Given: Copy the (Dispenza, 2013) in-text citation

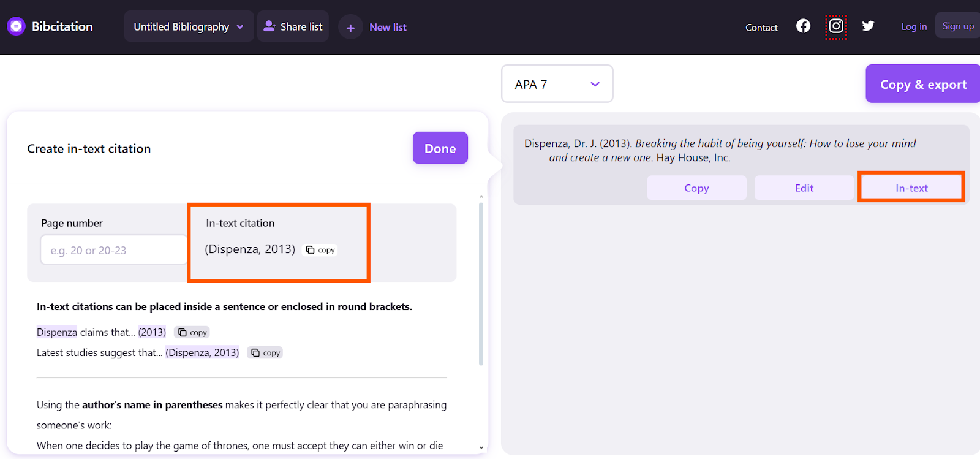Looking at the screenshot, I should point(320,250).
